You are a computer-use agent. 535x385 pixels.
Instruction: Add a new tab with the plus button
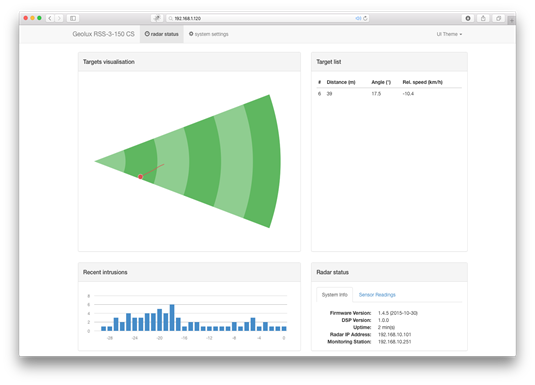coord(511,20)
